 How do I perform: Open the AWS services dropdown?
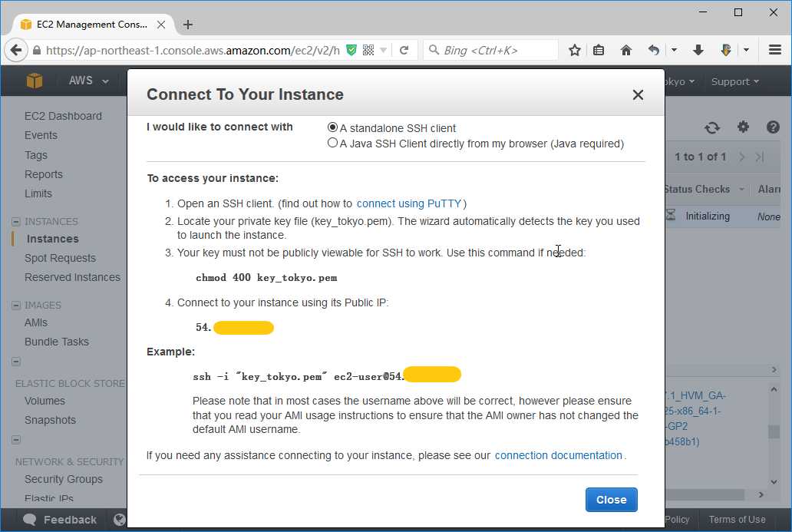pyautogui.click(x=88, y=81)
